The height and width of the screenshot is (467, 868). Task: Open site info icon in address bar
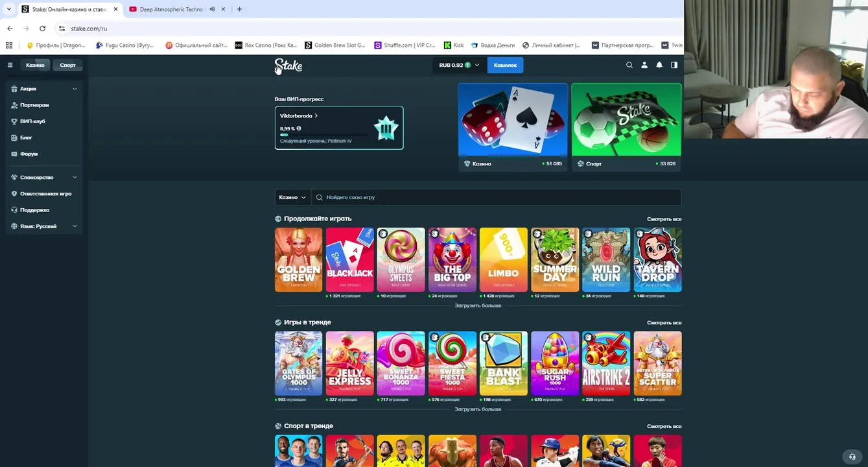(62, 29)
